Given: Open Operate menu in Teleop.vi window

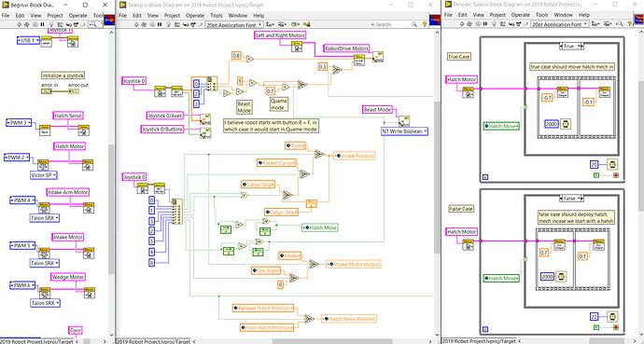Looking at the screenshot, I should tap(195, 16).
